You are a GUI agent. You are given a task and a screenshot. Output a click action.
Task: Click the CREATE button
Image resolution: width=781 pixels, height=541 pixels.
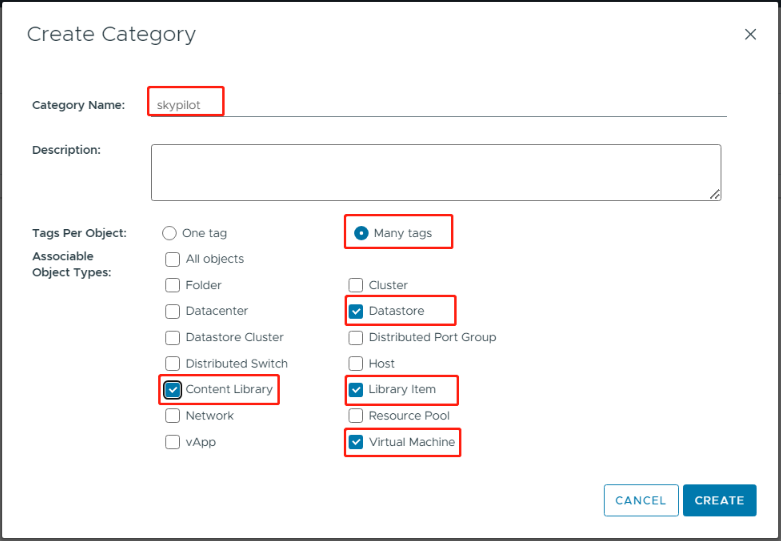click(x=720, y=500)
